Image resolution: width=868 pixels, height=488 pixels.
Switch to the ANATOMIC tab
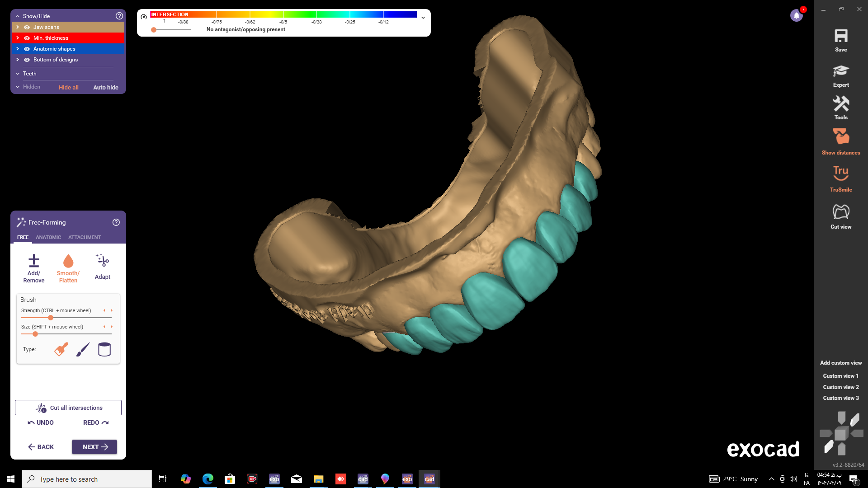click(x=48, y=237)
